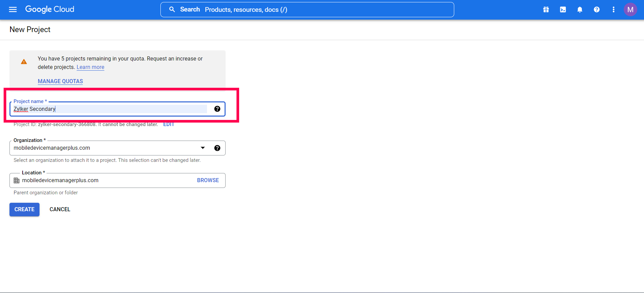This screenshot has width=644, height=293.
Task: Click the Project name help icon
Action: click(217, 109)
